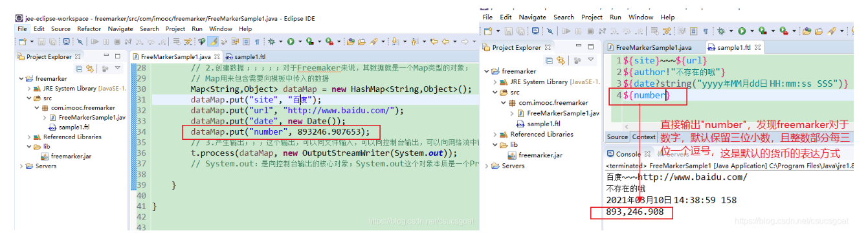868x244 pixels.
Task: Collapse All in left Project Explorer
Action: click(x=79, y=68)
